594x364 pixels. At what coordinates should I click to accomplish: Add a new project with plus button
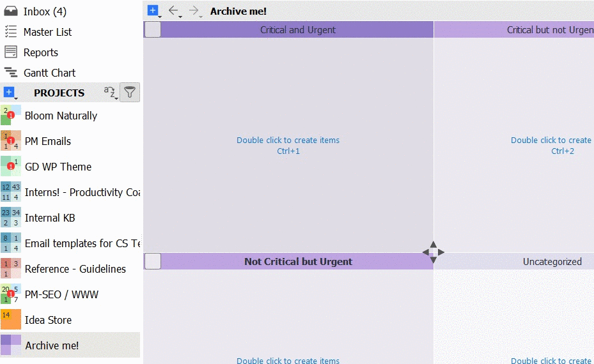(9, 93)
